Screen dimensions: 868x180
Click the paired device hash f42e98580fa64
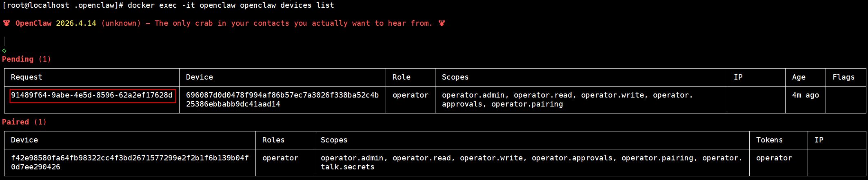tap(130, 162)
